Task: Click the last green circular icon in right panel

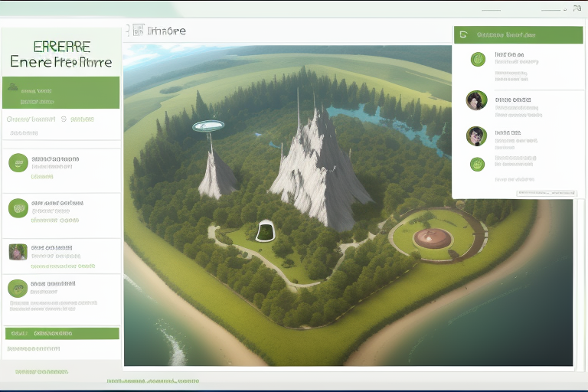Action: coord(477,164)
